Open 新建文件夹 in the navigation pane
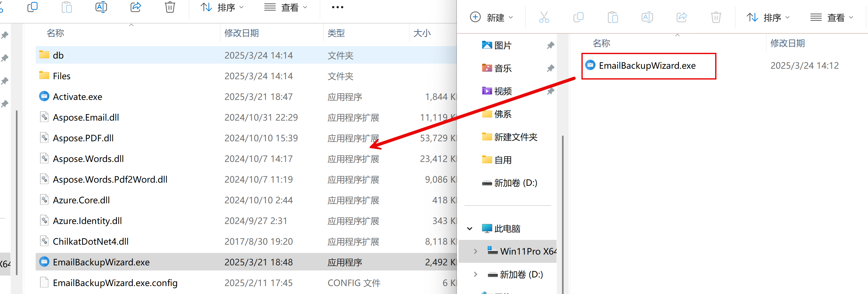The image size is (868, 294). pyautogui.click(x=516, y=137)
